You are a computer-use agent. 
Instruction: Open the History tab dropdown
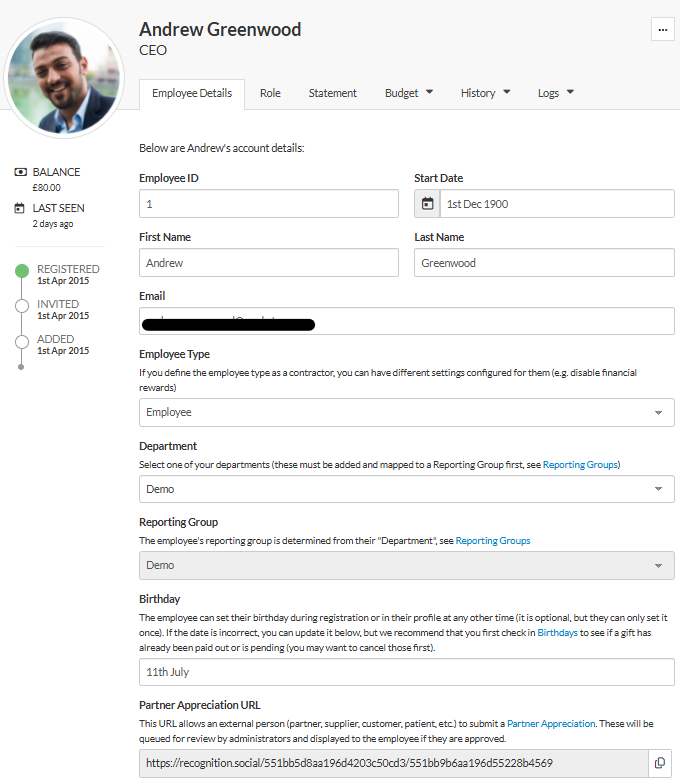pyautogui.click(x=485, y=93)
